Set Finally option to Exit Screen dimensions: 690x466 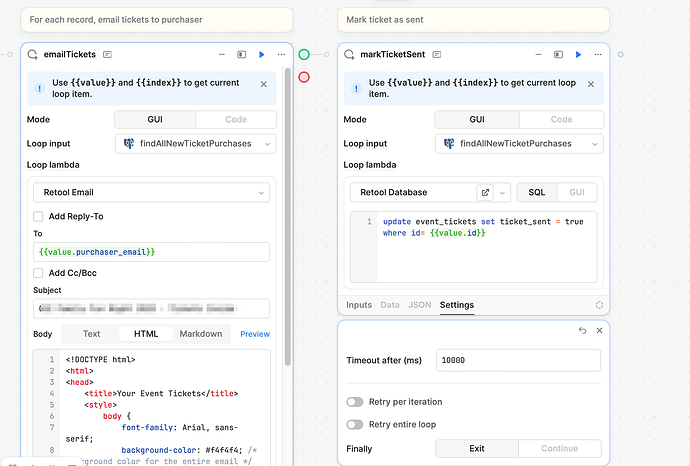tap(477, 448)
